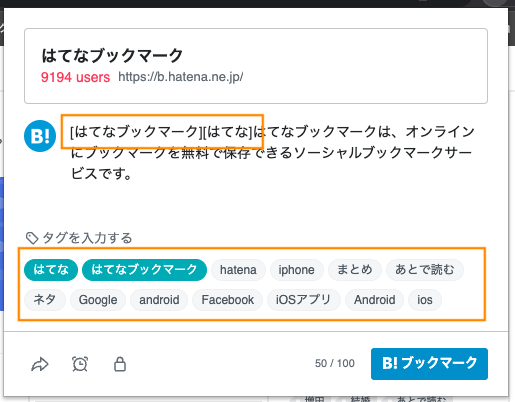Deselect the はてなブックマーク tag chip
515x402 pixels.
coord(144,270)
